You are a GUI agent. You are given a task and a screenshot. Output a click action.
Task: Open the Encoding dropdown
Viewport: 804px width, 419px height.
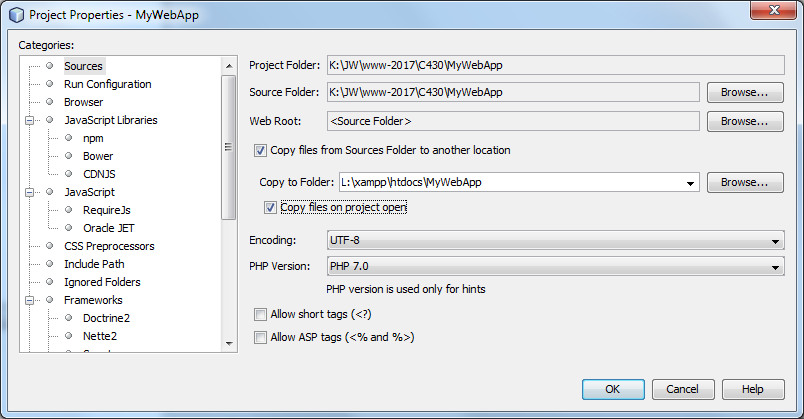click(x=775, y=241)
